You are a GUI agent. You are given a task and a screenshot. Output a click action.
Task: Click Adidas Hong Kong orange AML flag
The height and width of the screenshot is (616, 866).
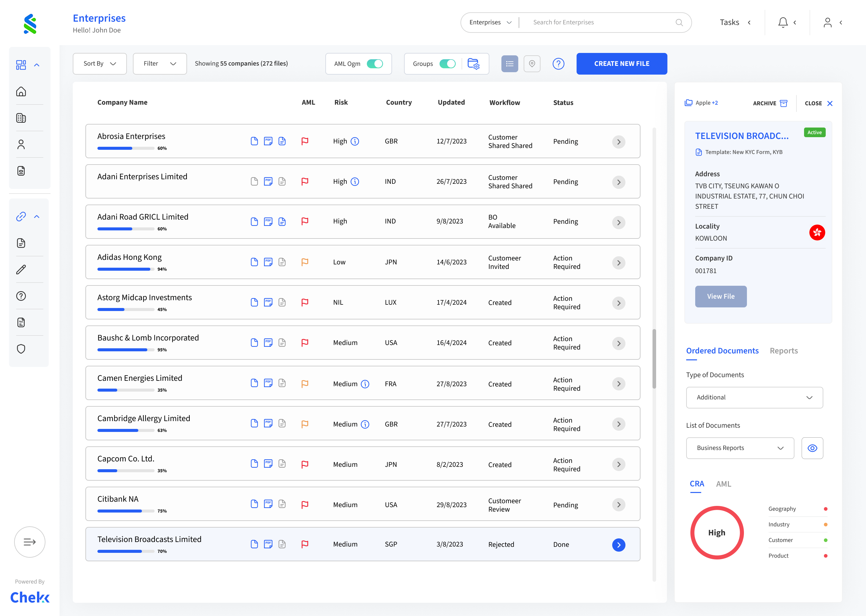point(305,262)
